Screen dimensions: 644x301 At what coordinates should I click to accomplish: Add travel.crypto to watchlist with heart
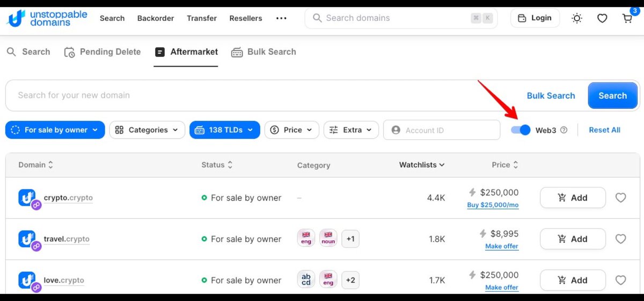pos(620,239)
